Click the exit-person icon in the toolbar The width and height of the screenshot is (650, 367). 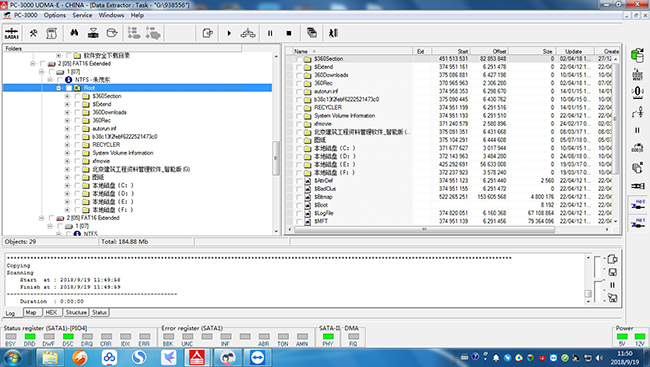(x=333, y=33)
